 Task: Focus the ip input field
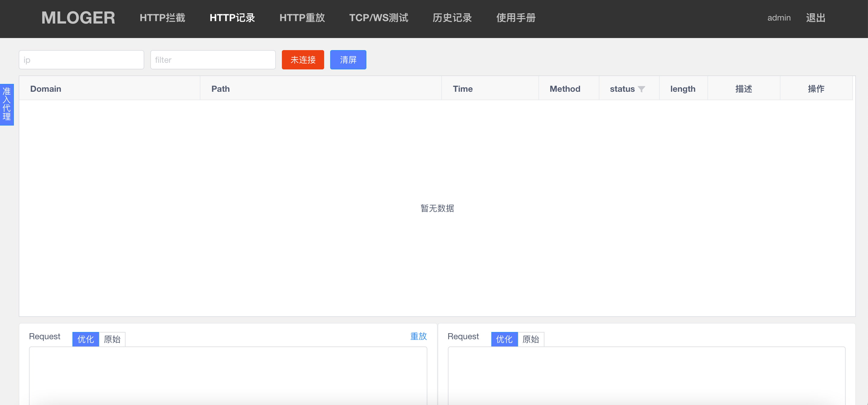(x=81, y=60)
